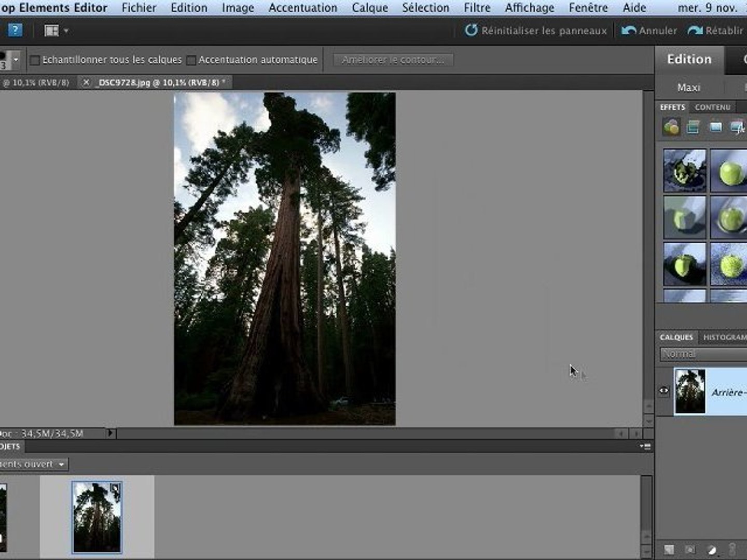The width and height of the screenshot is (747, 560).
Task: Click the Arrière-plan layer name
Action: (x=728, y=393)
